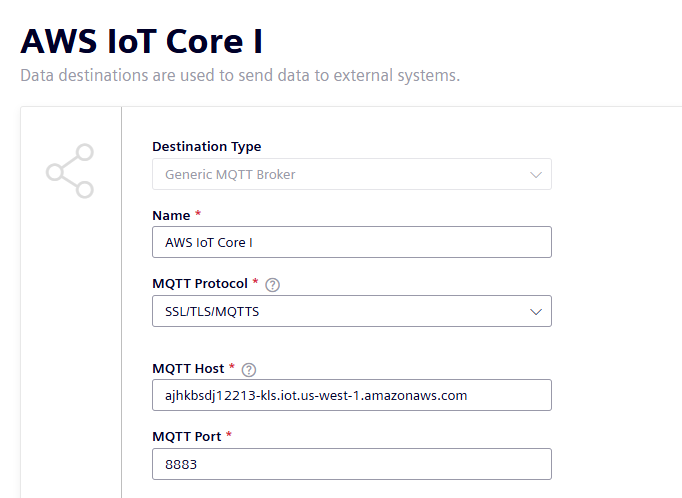Click the red asterisk beside MQTT Host
The width and height of the screenshot is (682, 498).
click(232, 366)
